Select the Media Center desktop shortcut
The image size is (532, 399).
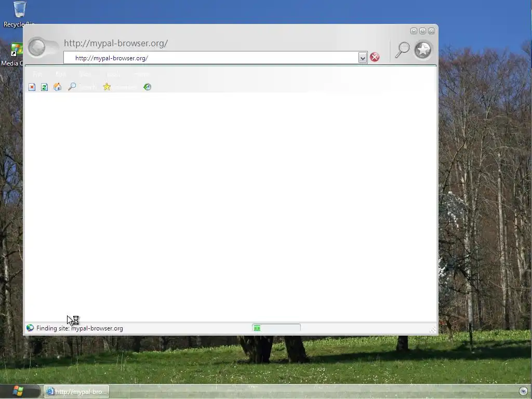12,55
